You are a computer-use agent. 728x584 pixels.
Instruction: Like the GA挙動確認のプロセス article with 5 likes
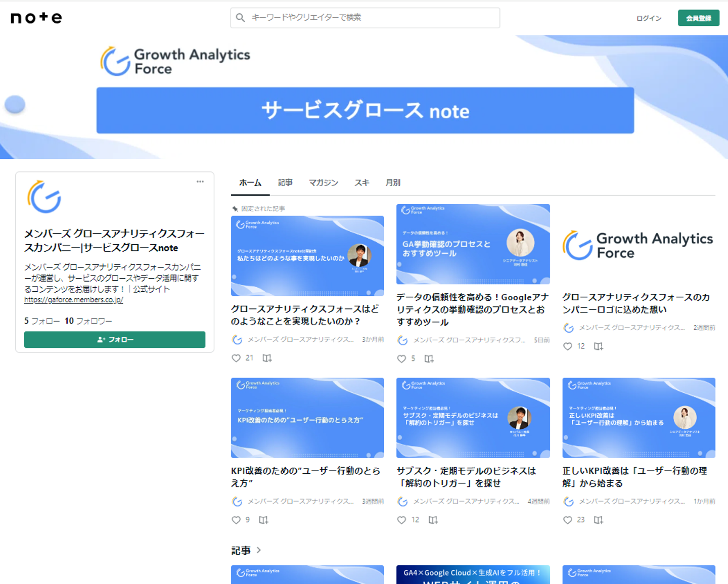[401, 358]
